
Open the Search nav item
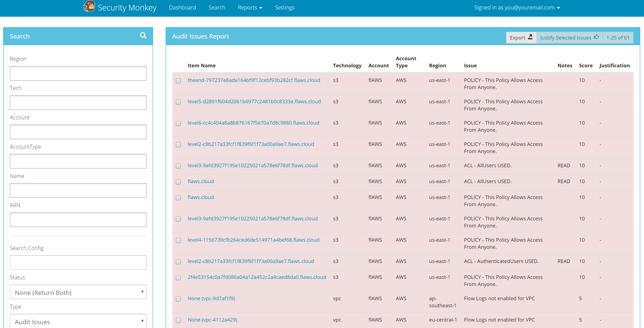[x=217, y=8]
